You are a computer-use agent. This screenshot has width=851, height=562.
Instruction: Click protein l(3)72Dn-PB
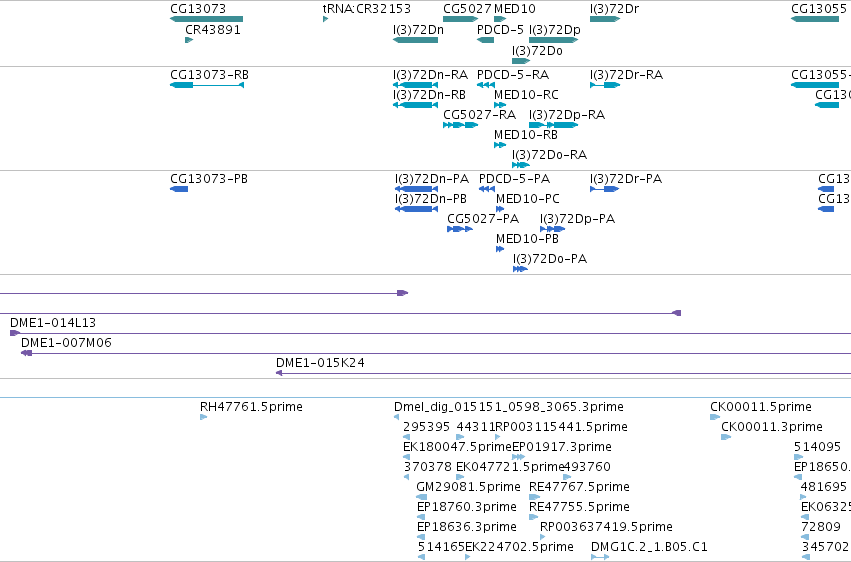(x=416, y=209)
